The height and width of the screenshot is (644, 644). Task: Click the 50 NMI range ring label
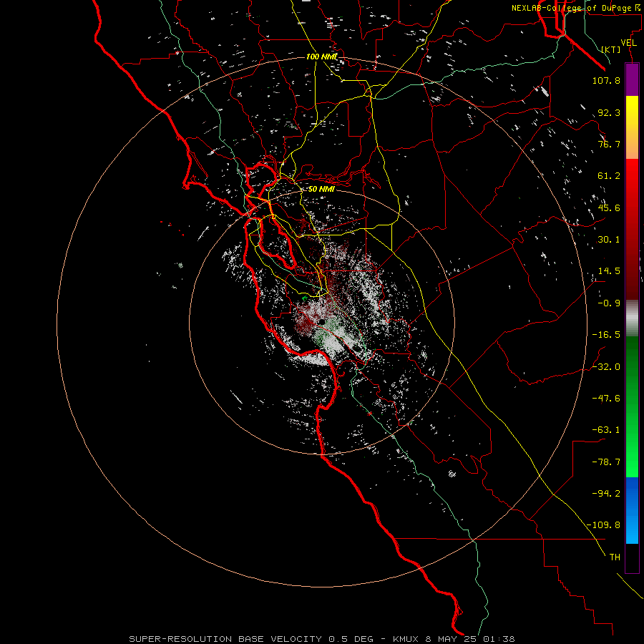pos(321,189)
